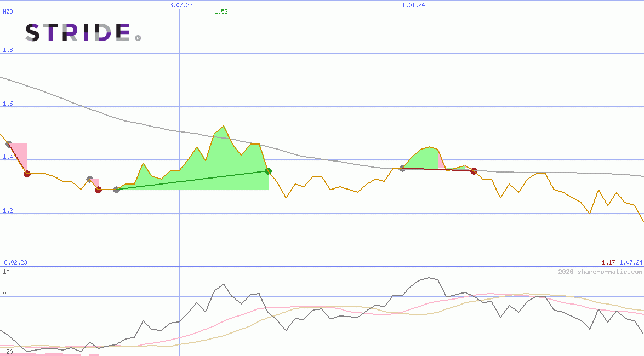Click the small circled P icon beside STRIDE
644x356 pixels.
pos(138,38)
